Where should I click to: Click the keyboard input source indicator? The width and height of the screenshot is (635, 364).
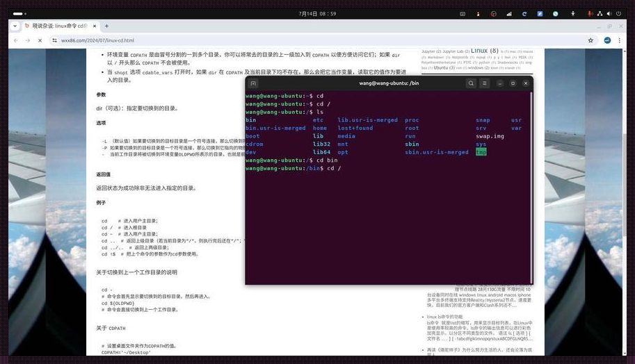[x=463, y=14]
